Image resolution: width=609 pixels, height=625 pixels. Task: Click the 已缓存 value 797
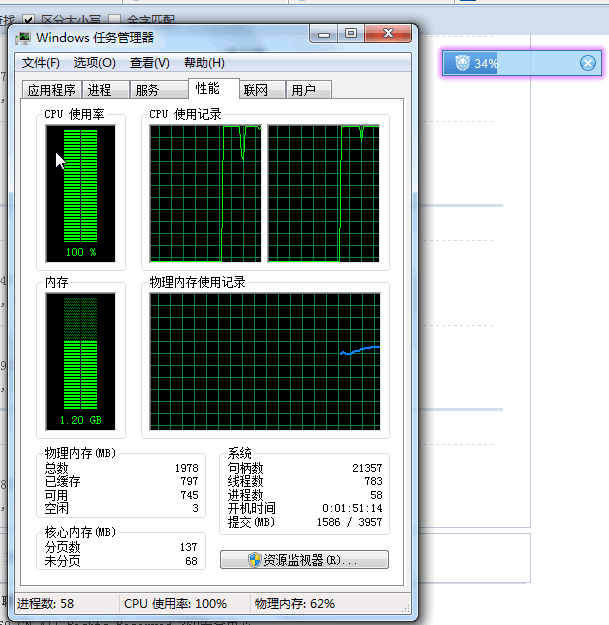pos(189,482)
